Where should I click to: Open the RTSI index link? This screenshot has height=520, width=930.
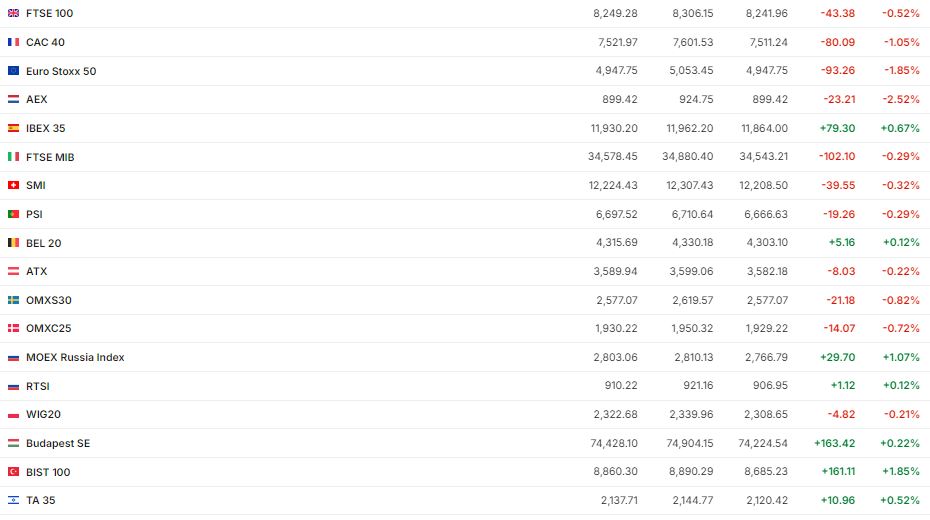pos(37,386)
